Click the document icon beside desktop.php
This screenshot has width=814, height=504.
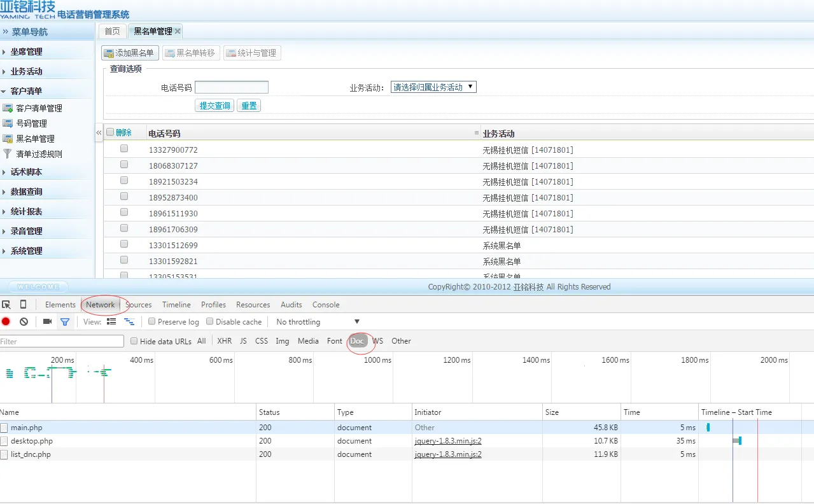point(4,441)
